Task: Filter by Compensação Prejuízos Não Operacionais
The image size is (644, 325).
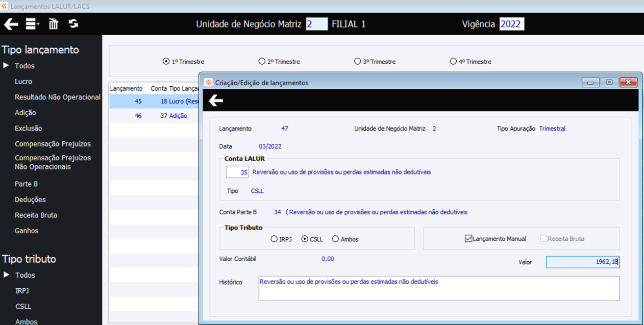Action: 53,162
